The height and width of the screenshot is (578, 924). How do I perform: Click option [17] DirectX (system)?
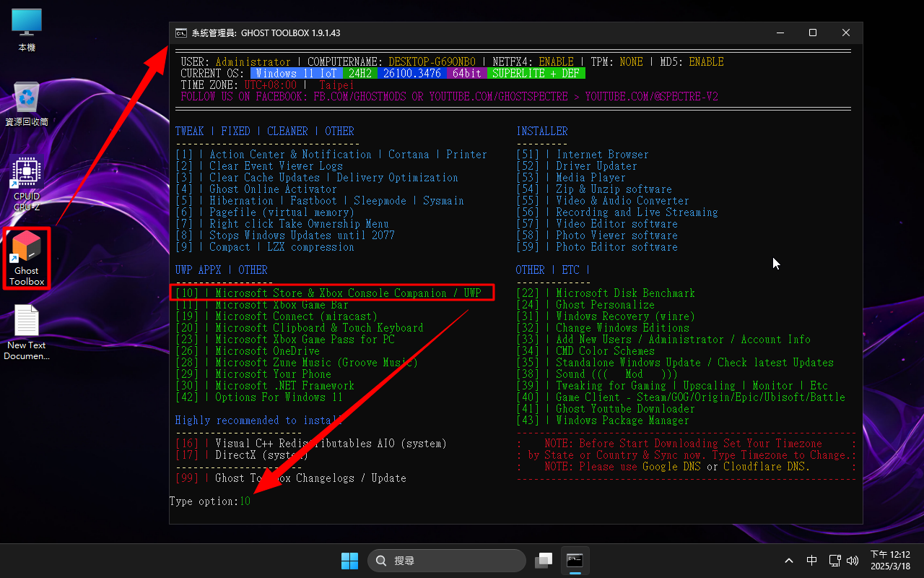242,455
